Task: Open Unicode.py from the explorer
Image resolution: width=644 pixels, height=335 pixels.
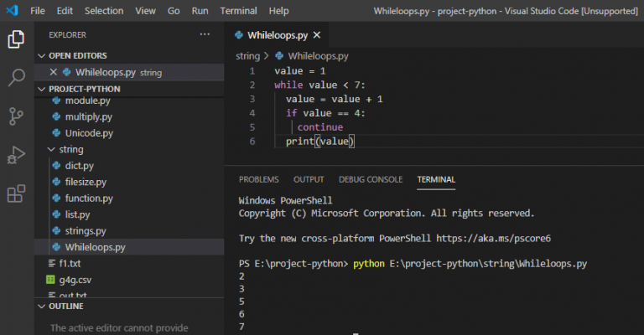Action: tap(89, 133)
